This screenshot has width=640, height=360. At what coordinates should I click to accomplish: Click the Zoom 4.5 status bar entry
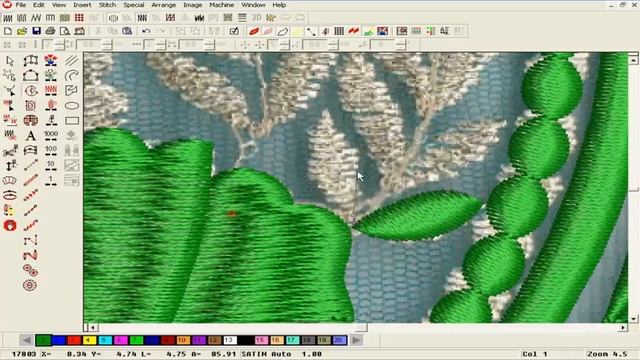pos(607,354)
